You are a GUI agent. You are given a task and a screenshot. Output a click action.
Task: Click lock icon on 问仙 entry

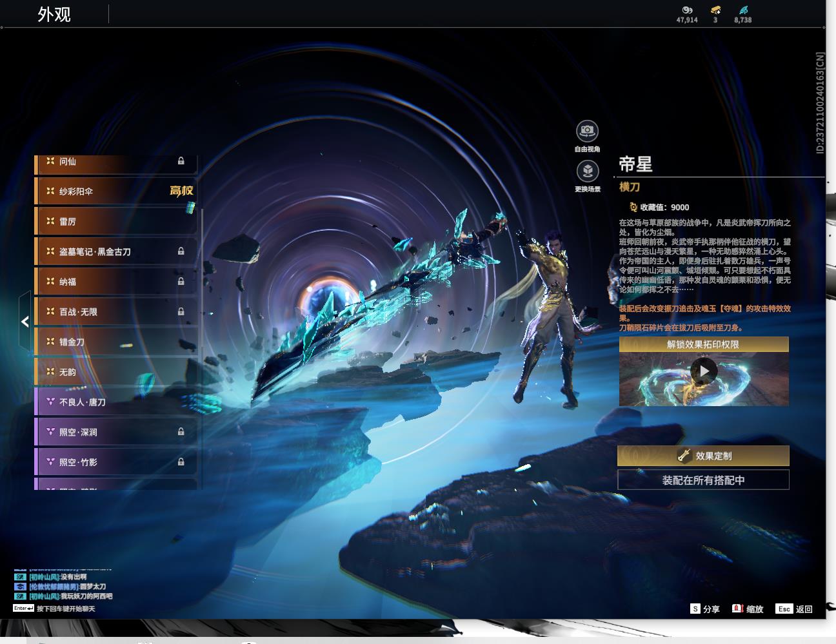coord(181,161)
